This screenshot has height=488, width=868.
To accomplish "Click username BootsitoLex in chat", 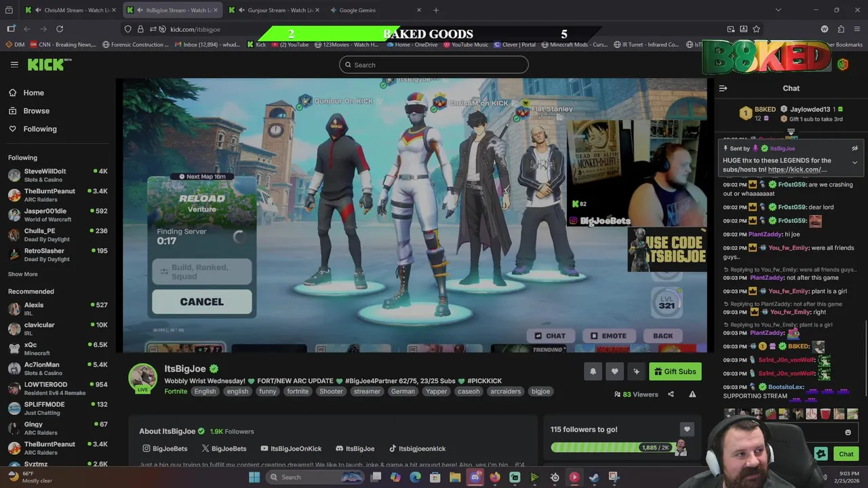I will pos(785,387).
